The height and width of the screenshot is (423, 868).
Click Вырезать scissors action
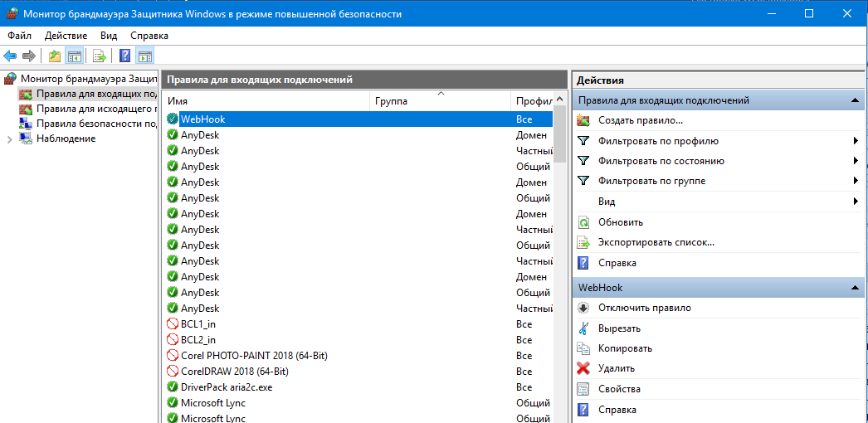pyautogui.click(x=619, y=328)
